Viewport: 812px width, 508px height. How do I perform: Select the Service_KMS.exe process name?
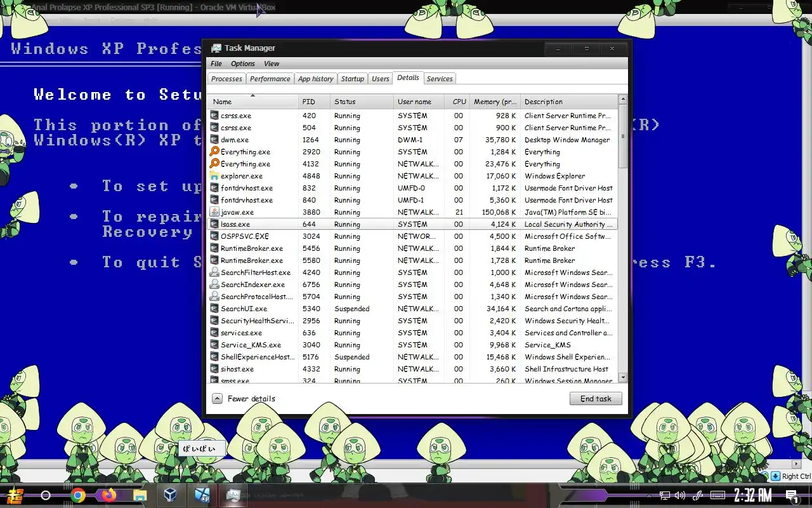(x=251, y=345)
